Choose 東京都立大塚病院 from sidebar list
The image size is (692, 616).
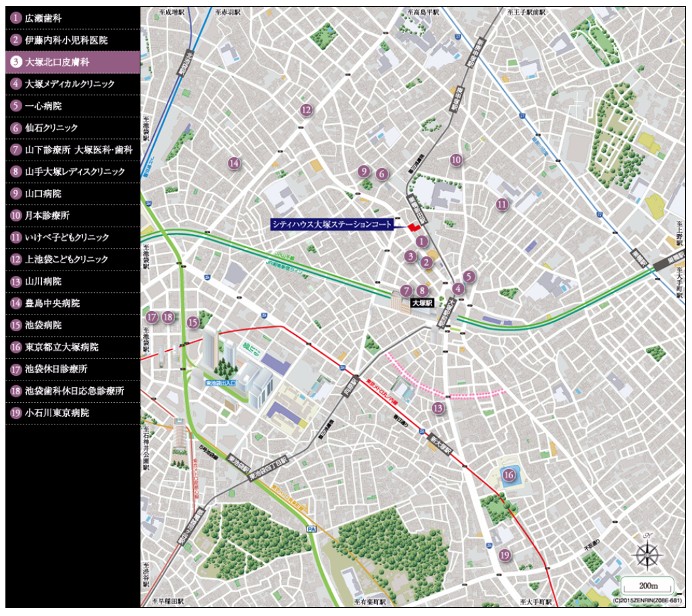(x=73, y=347)
